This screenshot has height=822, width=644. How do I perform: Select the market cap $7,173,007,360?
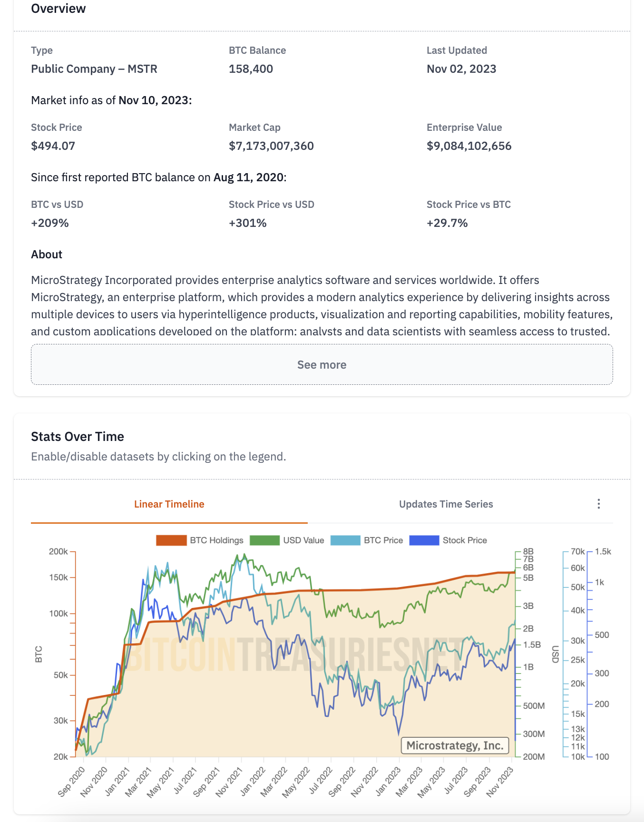point(271,146)
